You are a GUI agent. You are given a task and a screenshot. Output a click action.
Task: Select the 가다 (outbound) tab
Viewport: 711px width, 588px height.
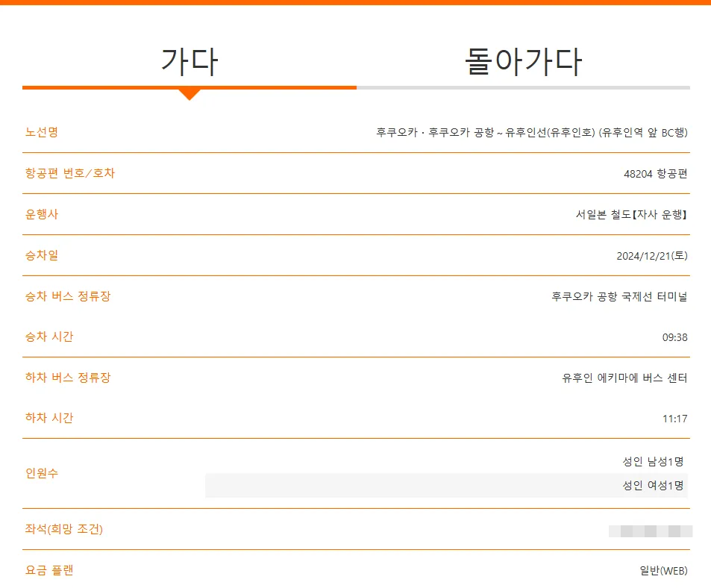pyautogui.click(x=190, y=62)
